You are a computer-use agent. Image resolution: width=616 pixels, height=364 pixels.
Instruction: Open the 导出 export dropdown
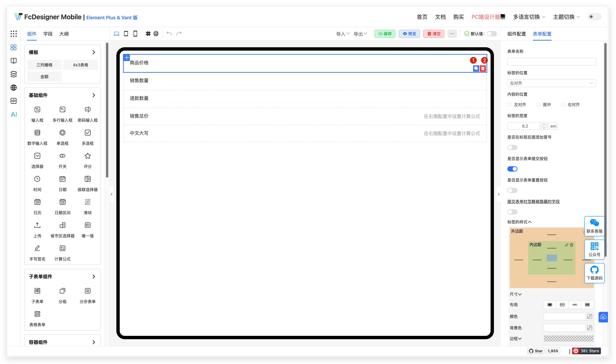click(x=360, y=34)
